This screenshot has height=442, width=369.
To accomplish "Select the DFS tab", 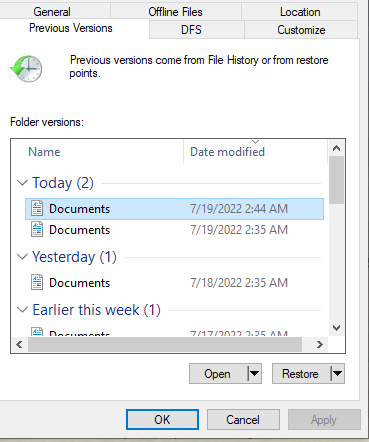I will [x=191, y=30].
